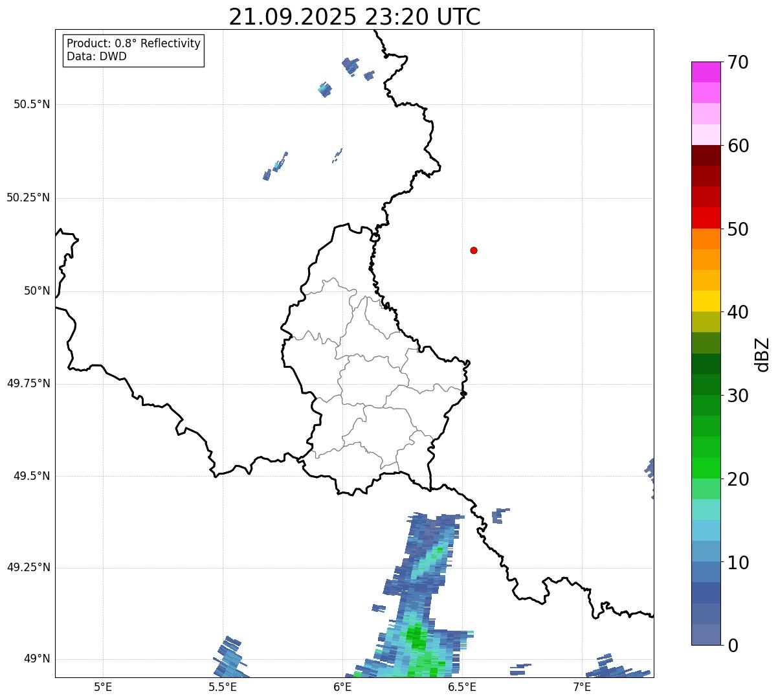Click the Product: 0.8° Reflectivity label
This screenshot has height=700, width=778.
[133, 43]
